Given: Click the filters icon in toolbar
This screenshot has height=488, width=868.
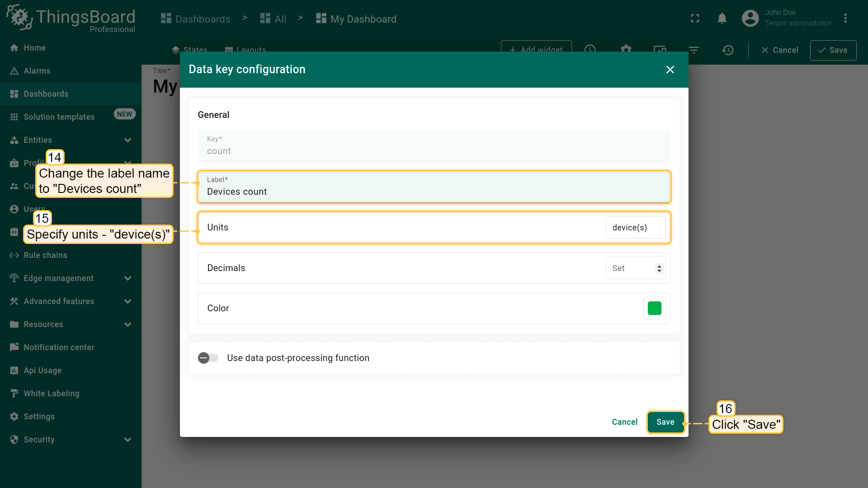Looking at the screenshot, I should (694, 50).
